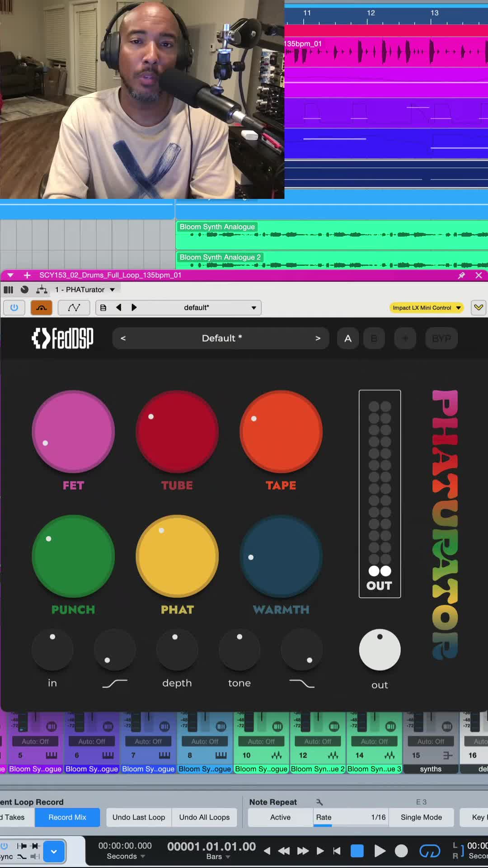Click the channel editor bars icon
The width and height of the screenshot is (488, 868).
tap(8, 289)
